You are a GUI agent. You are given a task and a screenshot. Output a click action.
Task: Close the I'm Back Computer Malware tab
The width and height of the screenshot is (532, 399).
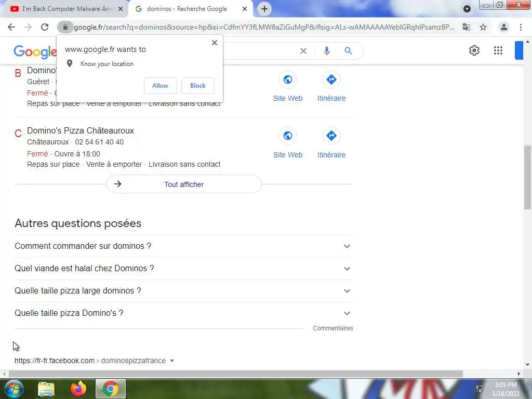[x=121, y=9]
